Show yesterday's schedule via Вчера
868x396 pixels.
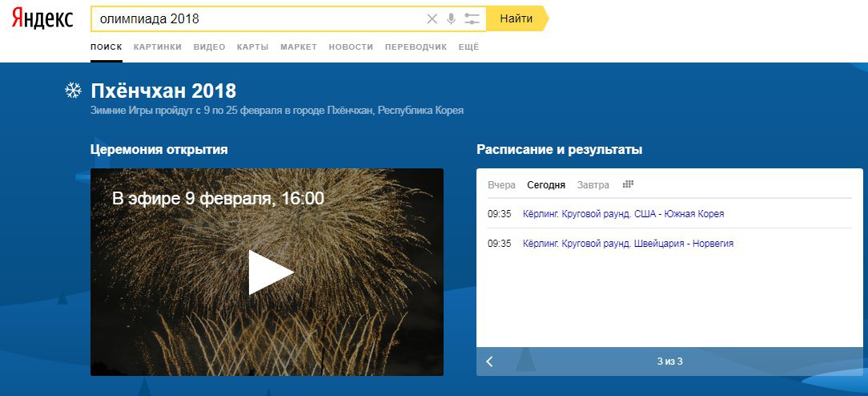[501, 185]
